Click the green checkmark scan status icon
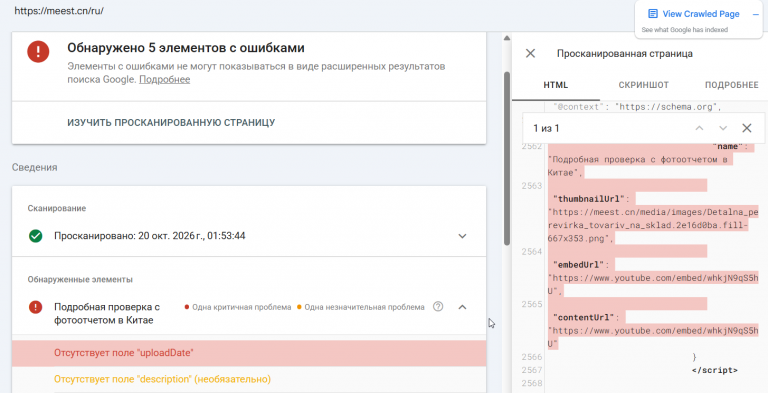The image size is (768, 393). (x=35, y=236)
